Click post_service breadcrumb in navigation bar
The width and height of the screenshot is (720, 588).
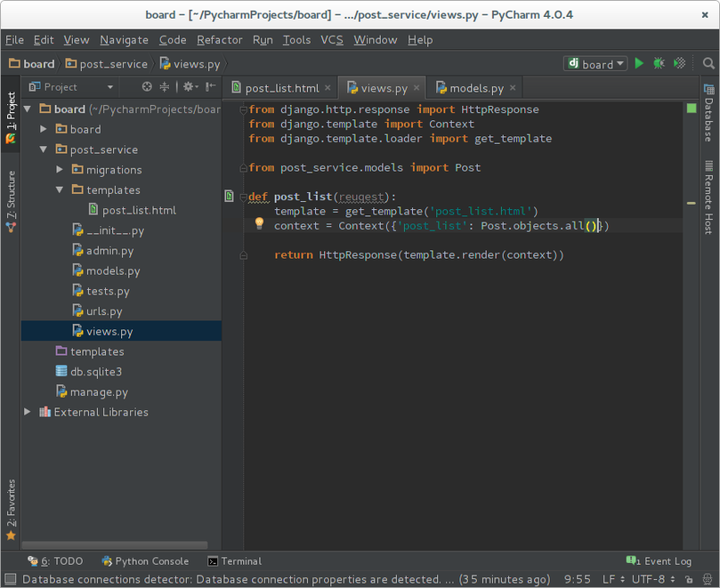[107, 64]
